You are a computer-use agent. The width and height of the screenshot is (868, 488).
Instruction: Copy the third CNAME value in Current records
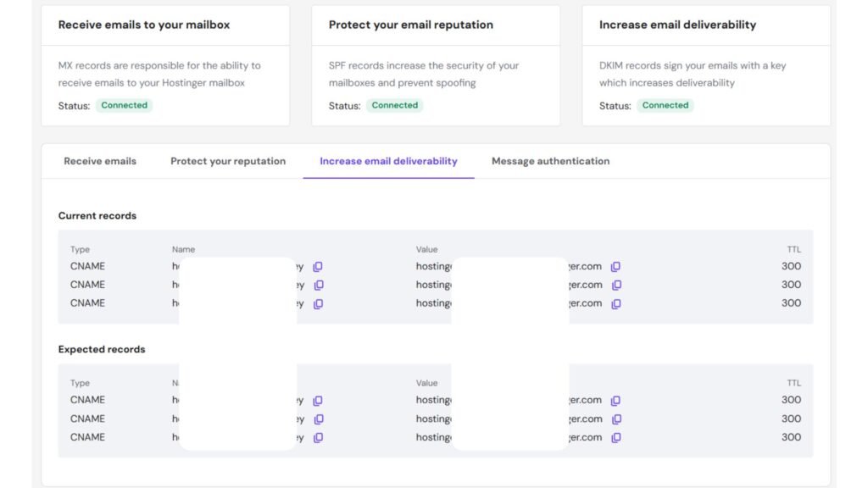pyautogui.click(x=615, y=303)
